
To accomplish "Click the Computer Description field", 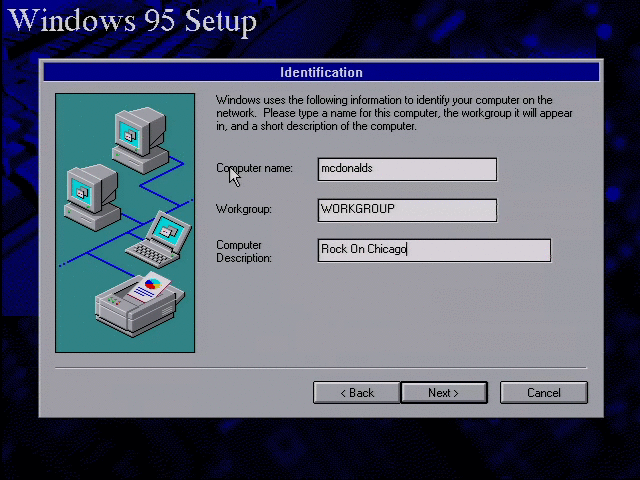I will pyautogui.click(x=434, y=250).
